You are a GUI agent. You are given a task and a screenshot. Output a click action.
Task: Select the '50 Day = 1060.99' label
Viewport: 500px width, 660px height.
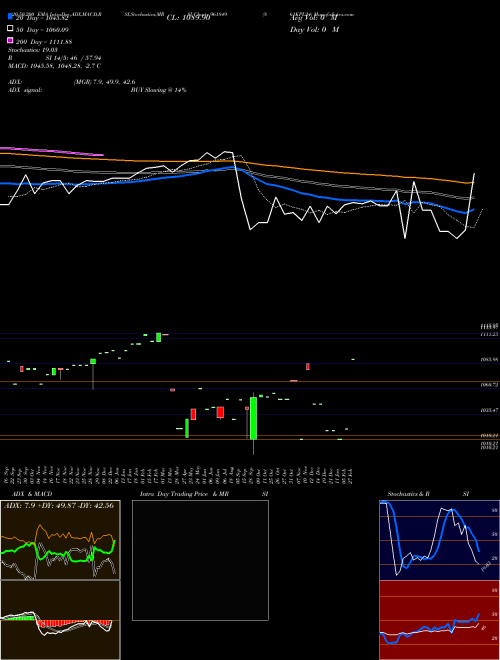tap(42, 30)
